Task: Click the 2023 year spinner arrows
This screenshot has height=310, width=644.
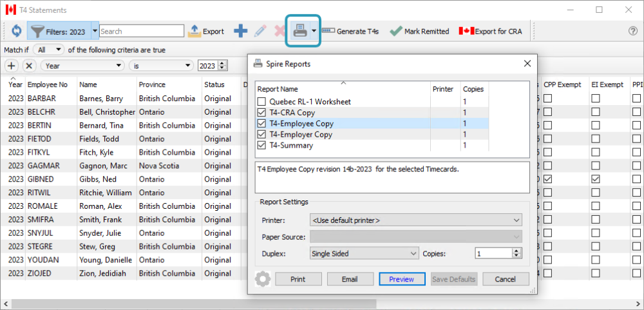Action: (x=223, y=65)
